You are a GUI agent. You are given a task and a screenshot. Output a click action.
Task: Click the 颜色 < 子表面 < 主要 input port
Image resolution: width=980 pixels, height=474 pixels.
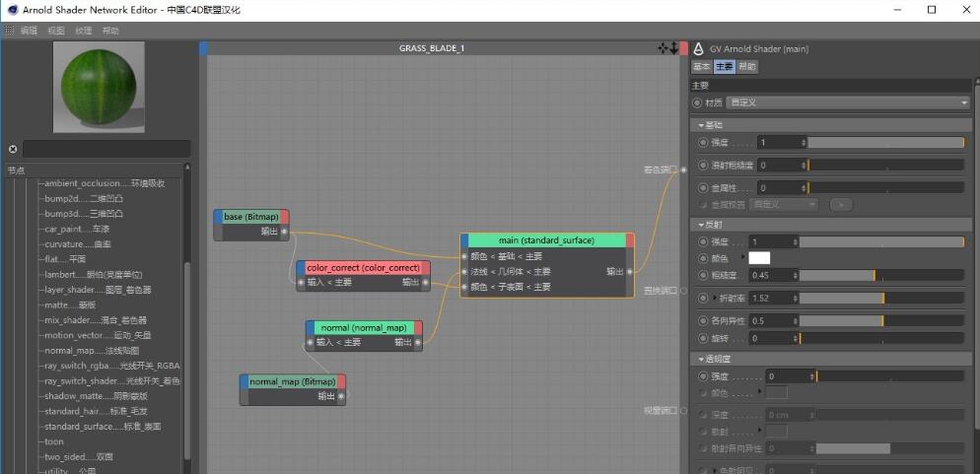(x=464, y=288)
